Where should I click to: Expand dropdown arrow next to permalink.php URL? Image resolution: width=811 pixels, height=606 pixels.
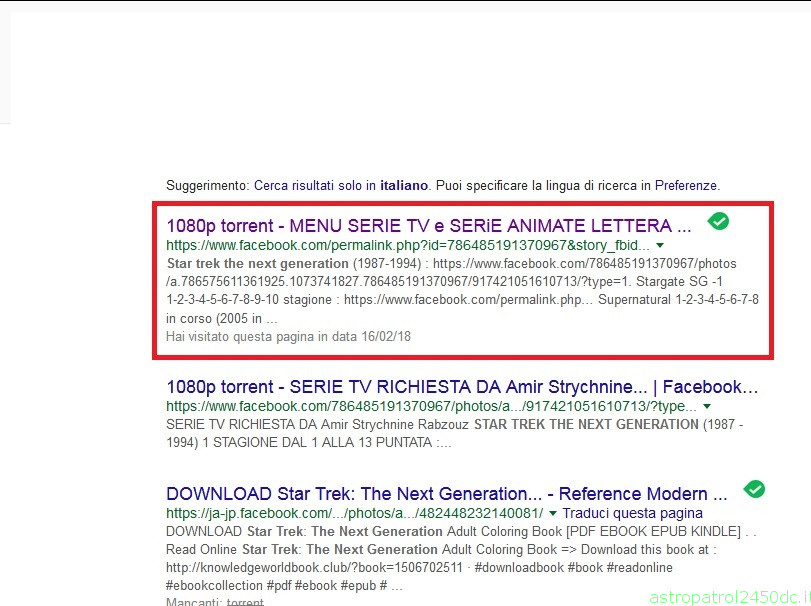[x=660, y=245]
